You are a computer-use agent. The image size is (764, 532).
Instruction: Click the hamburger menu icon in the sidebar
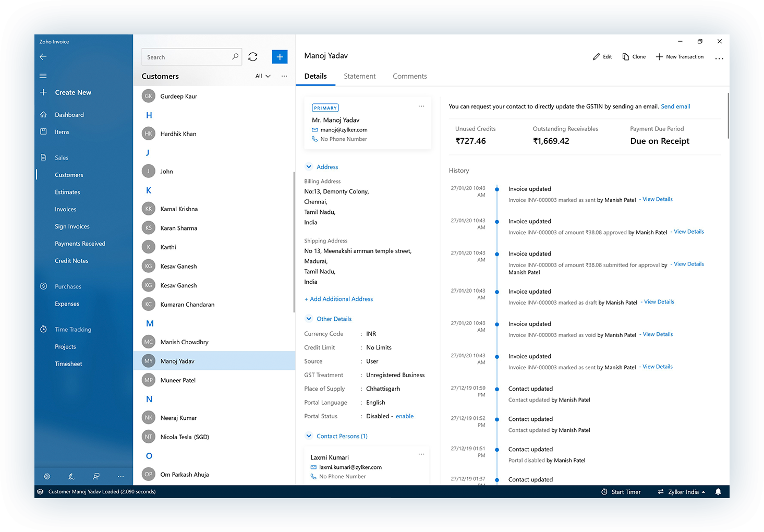pyautogui.click(x=43, y=76)
